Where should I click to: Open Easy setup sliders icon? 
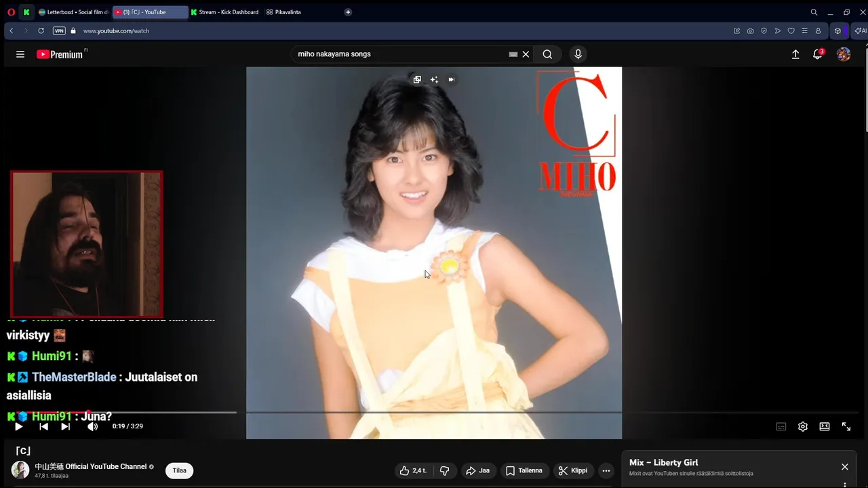(804, 30)
